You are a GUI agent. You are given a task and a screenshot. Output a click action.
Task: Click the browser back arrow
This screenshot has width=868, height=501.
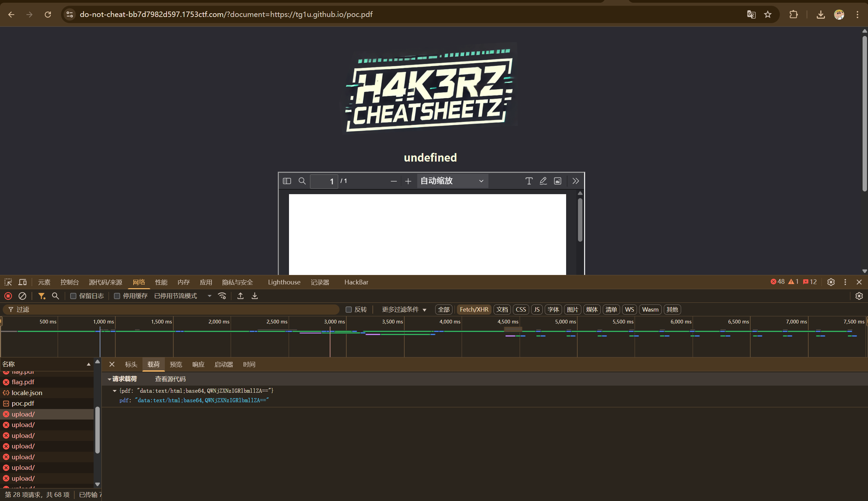coord(11,15)
